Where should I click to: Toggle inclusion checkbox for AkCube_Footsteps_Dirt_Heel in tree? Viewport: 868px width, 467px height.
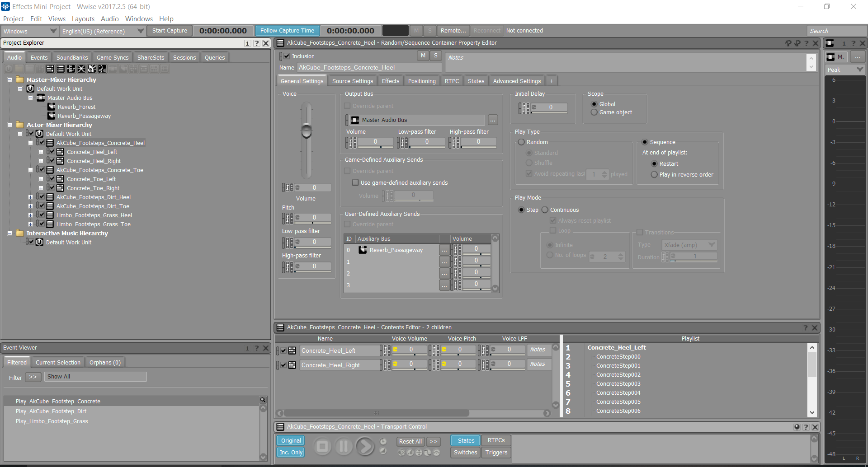pyautogui.click(x=42, y=197)
